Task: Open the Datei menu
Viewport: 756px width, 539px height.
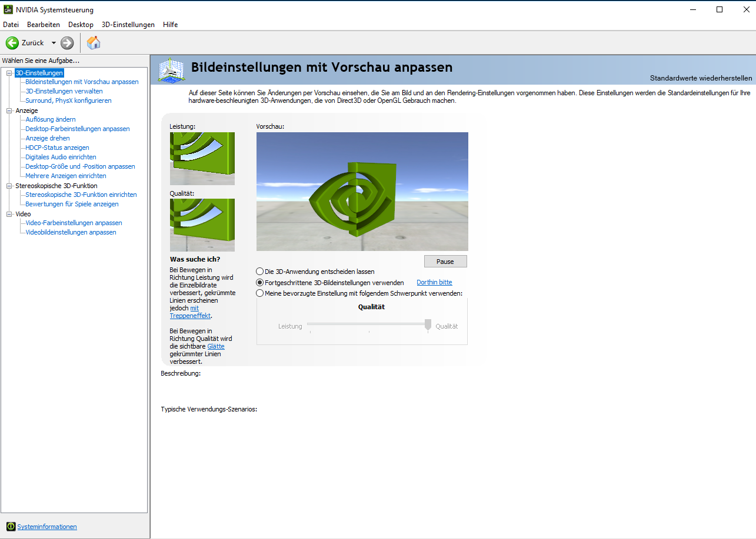Action: 11,25
